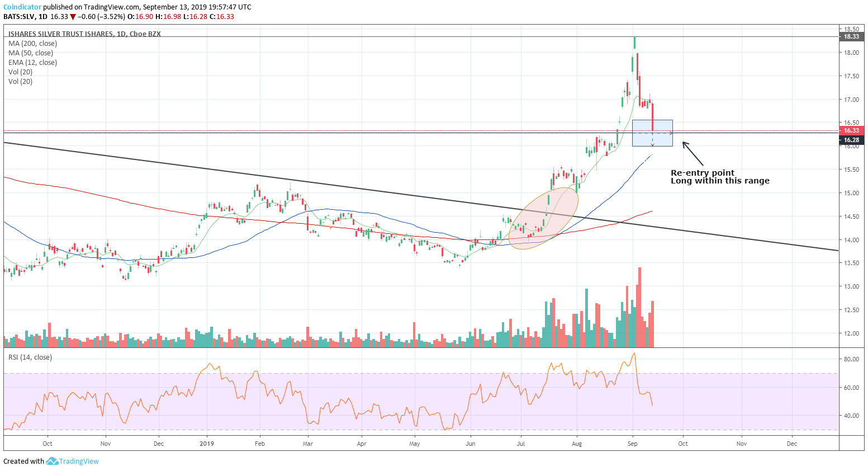Click the 12.50 price axis tick
868x471 pixels.
point(851,310)
